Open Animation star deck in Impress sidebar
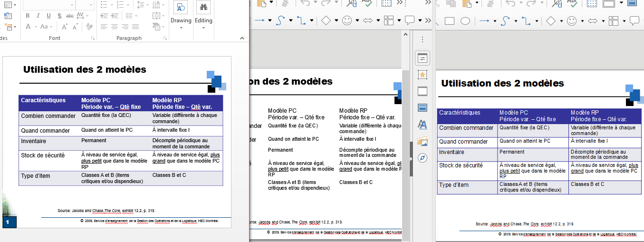 tap(422, 75)
